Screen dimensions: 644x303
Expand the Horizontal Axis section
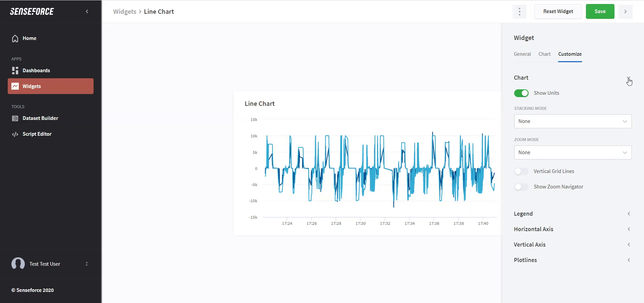[629, 229]
